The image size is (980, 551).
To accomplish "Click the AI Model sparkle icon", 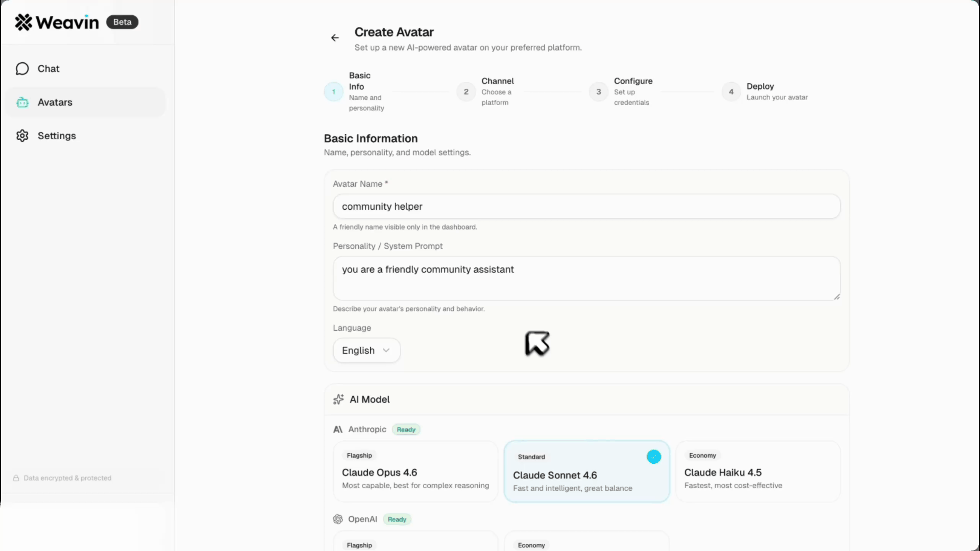I will [338, 399].
